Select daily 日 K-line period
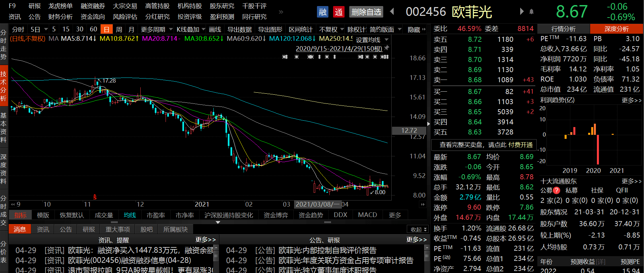The image size is (644, 273). pyautogui.click(x=106, y=29)
